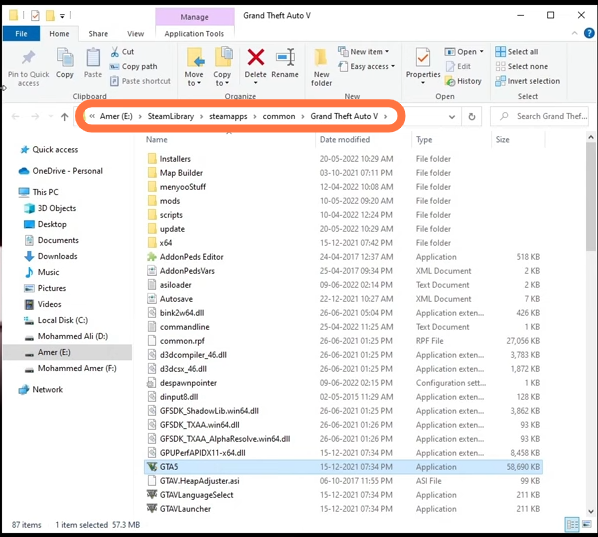This screenshot has width=598, height=537.
Task: Open the recent locations dropdown arrow
Action: (x=50, y=116)
